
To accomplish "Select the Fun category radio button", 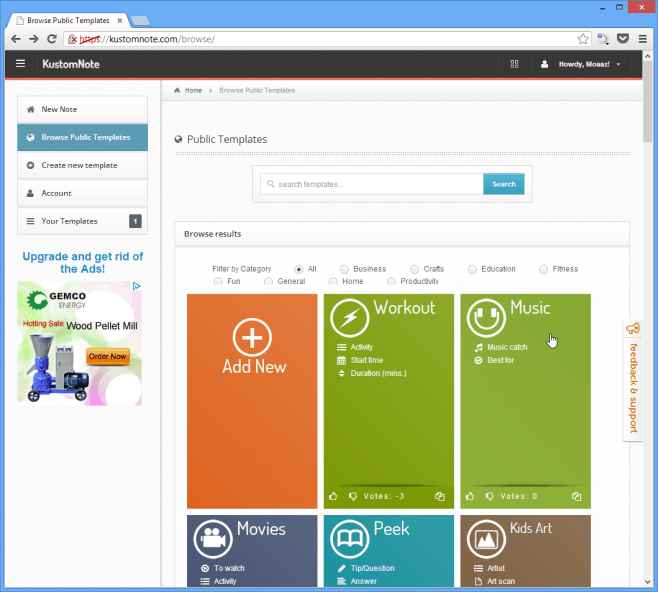I will (218, 282).
